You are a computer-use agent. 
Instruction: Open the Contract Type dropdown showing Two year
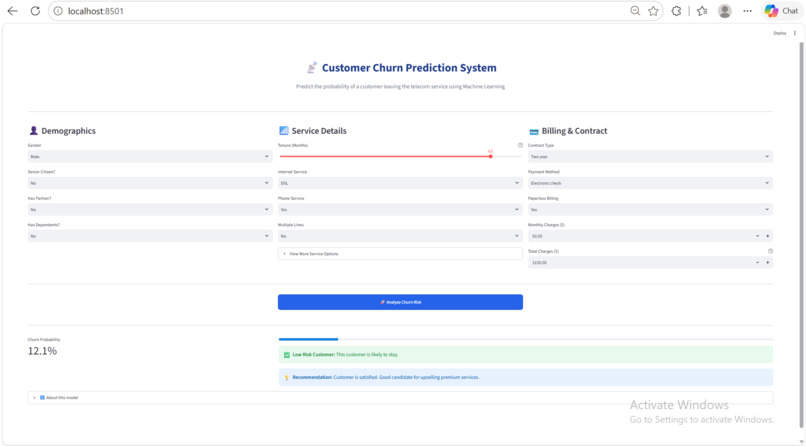tap(650, 156)
